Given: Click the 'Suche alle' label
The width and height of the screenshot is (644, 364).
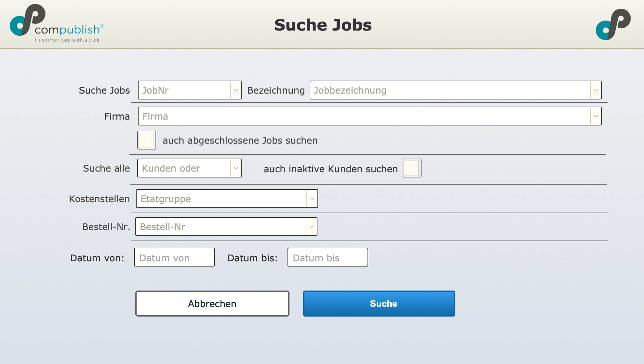Looking at the screenshot, I should (106, 168).
